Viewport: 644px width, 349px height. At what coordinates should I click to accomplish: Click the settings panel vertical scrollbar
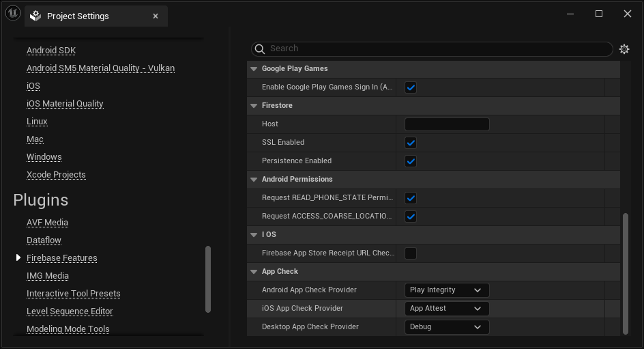click(x=625, y=273)
